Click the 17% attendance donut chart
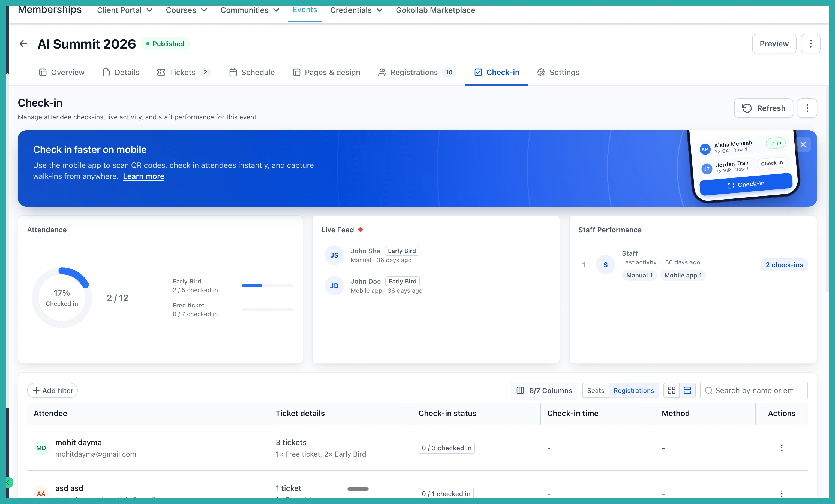Screen dimensions: 835x504 [62, 298]
